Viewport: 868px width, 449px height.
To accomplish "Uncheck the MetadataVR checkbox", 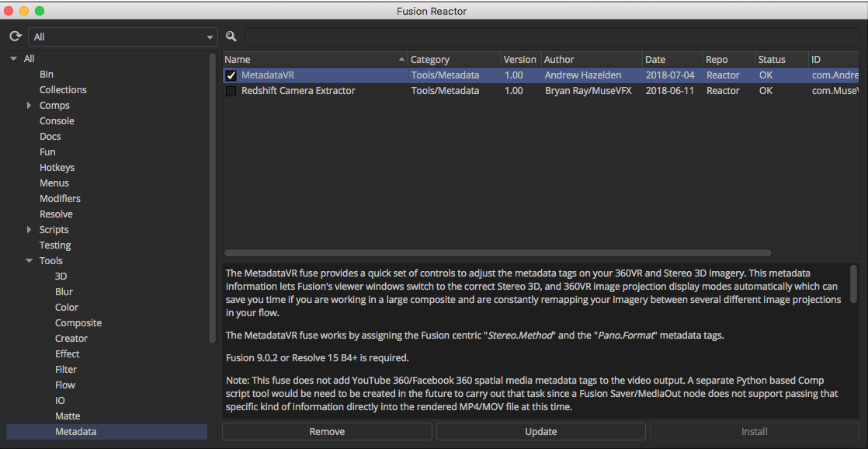I will coord(231,75).
